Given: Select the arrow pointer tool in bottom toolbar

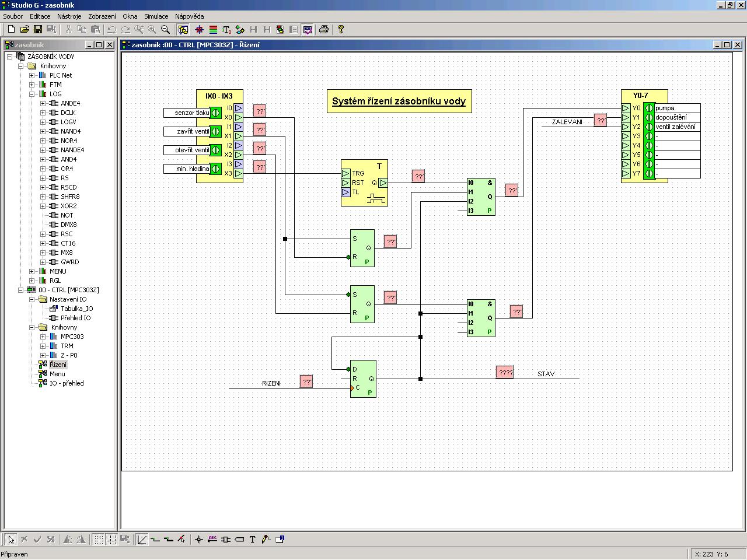Looking at the screenshot, I should (11, 540).
